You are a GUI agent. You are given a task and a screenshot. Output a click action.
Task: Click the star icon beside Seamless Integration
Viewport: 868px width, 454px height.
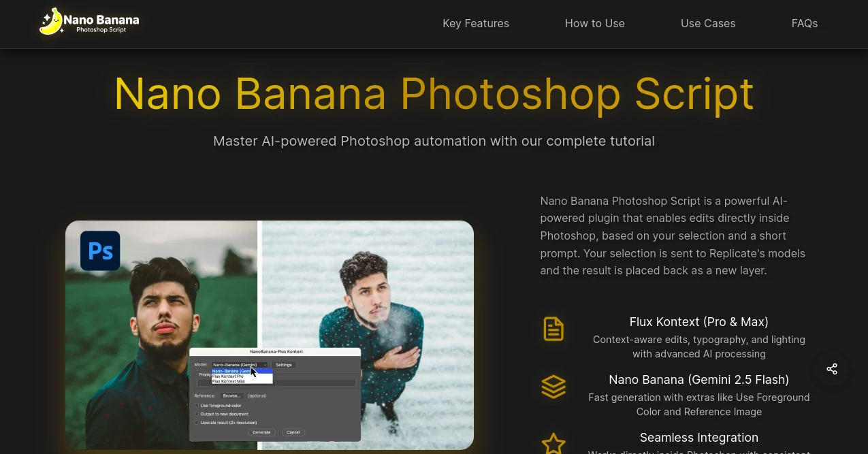(553, 443)
